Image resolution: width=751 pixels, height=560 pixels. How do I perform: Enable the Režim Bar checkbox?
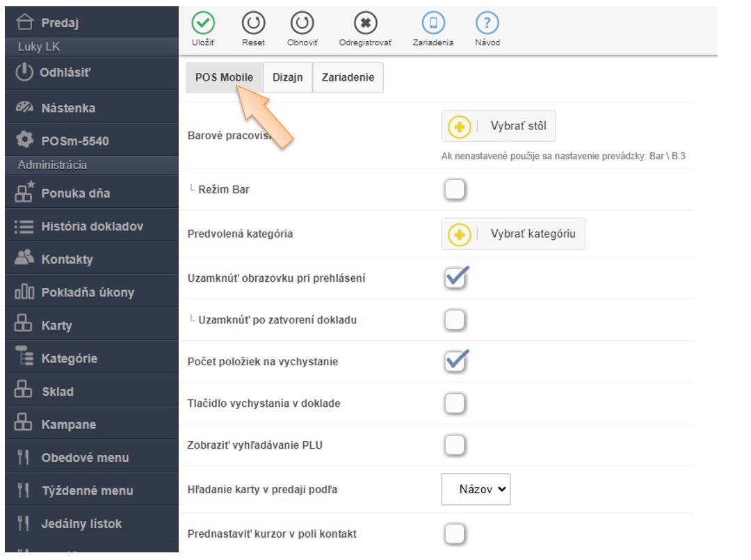[x=454, y=189]
